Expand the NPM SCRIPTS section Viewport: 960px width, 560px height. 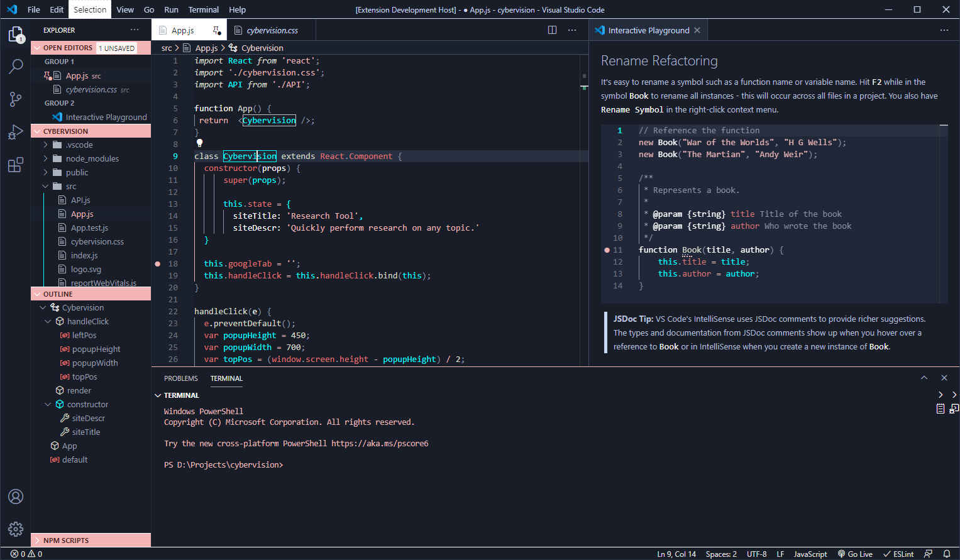pos(37,541)
